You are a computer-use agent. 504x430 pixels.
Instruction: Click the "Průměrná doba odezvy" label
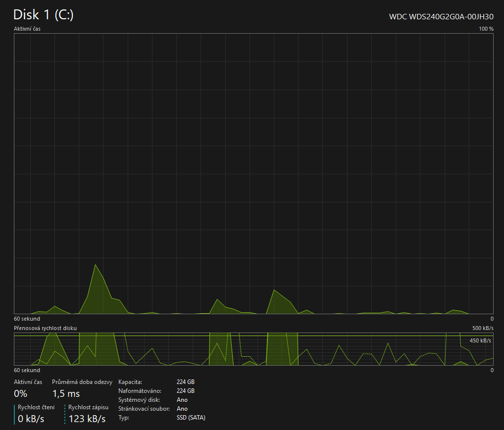tap(82, 382)
